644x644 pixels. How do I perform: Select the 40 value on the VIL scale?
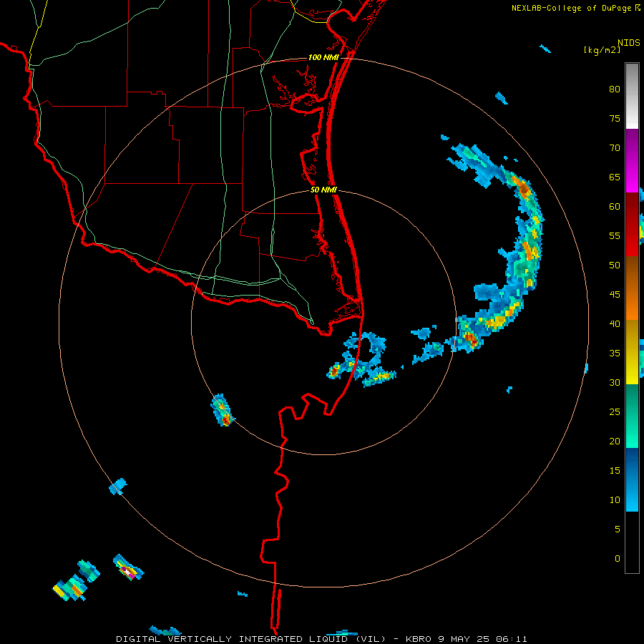pos(615,323)
